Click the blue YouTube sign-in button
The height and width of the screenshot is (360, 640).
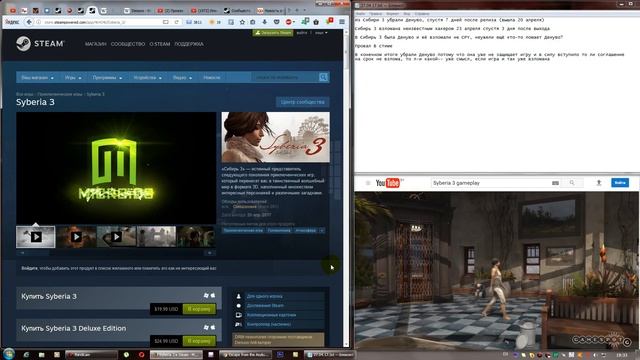click(x=620, y=182)
